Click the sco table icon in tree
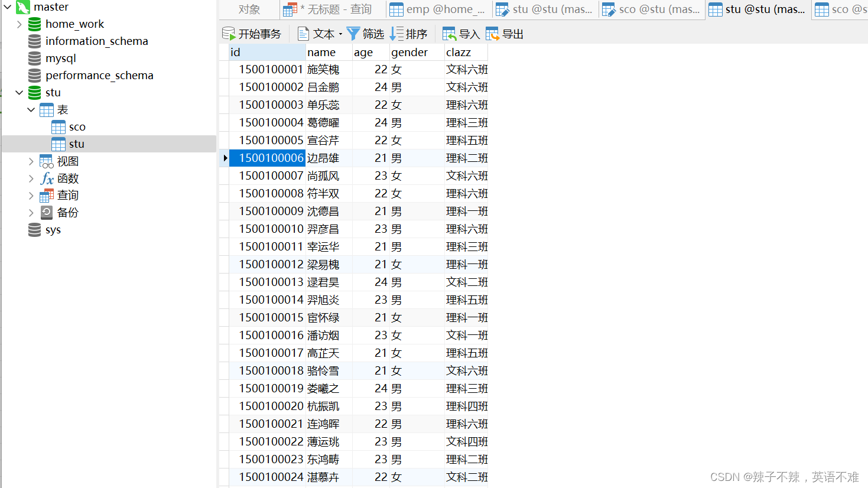 tap(58, 127)
